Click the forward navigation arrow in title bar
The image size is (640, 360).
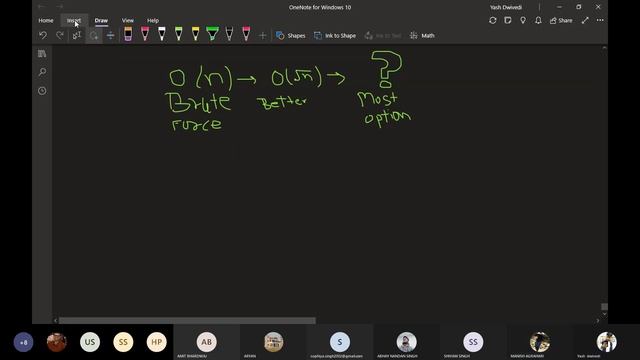(x=60, y=7)
